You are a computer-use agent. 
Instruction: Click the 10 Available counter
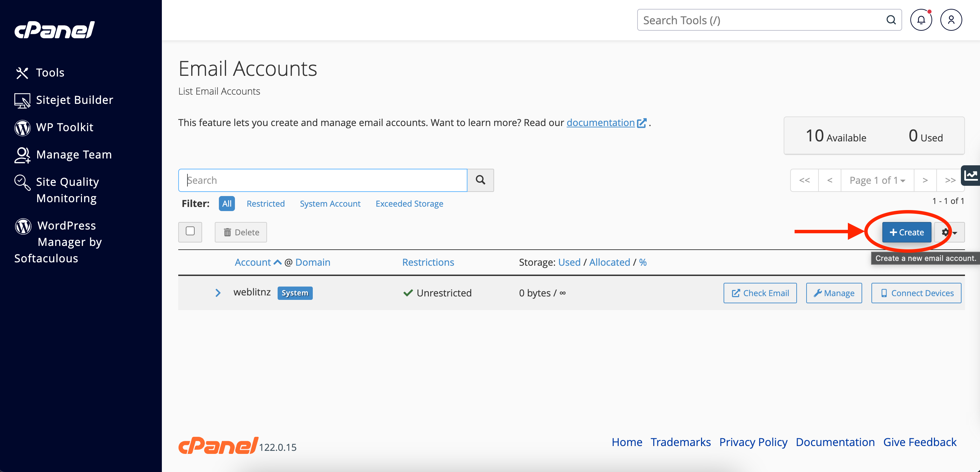click(836, 136)
